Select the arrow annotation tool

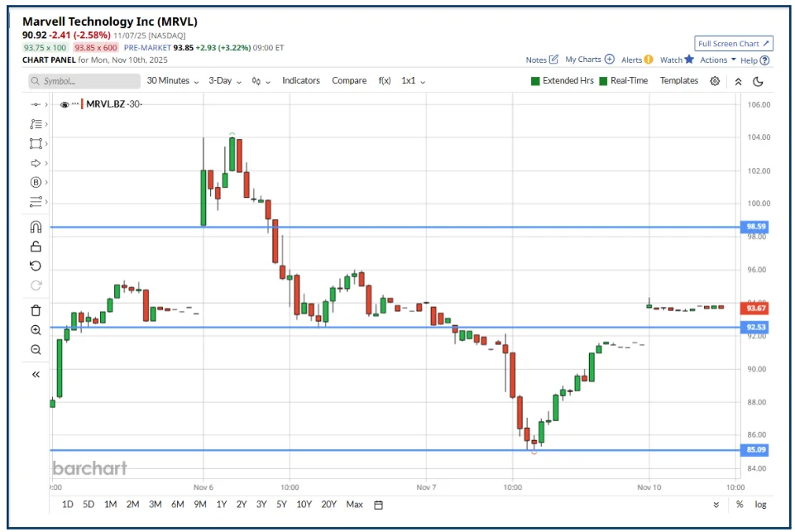(x=36, y=163)
